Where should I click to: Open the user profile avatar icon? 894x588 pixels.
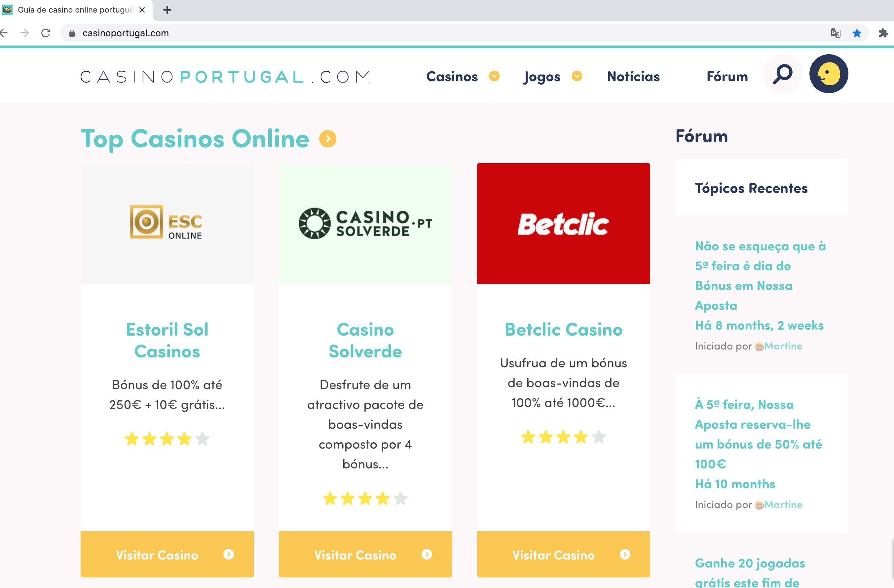pos(829,74)
